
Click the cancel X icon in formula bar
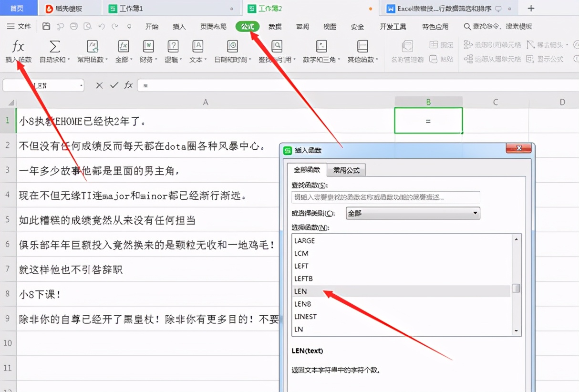click(x=99, y=85)
